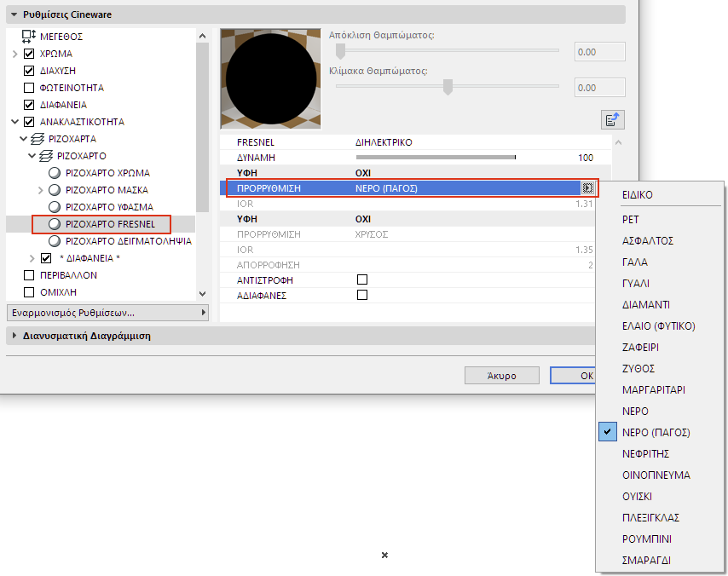Enable the ΟΜΙΧΛΗ channel checkbox
The width and height of the screenshot is (728, 576).
(x=29, y=292)
